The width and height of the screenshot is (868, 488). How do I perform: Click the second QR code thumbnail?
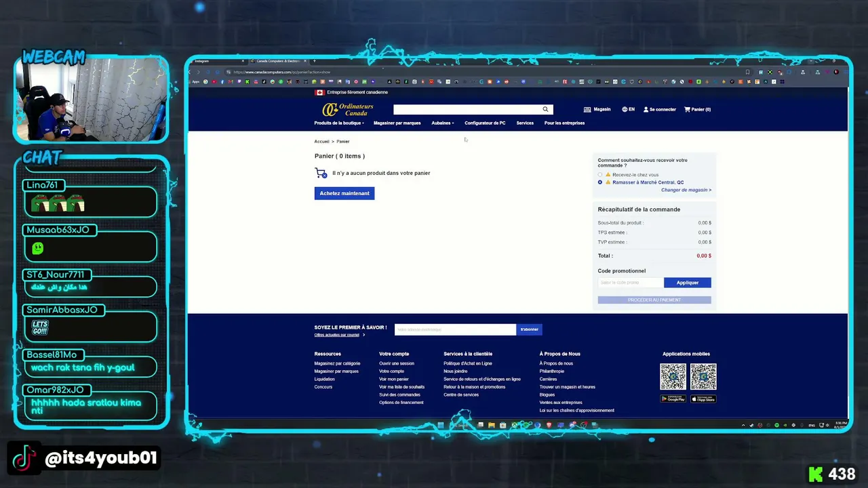coord(703,376)
